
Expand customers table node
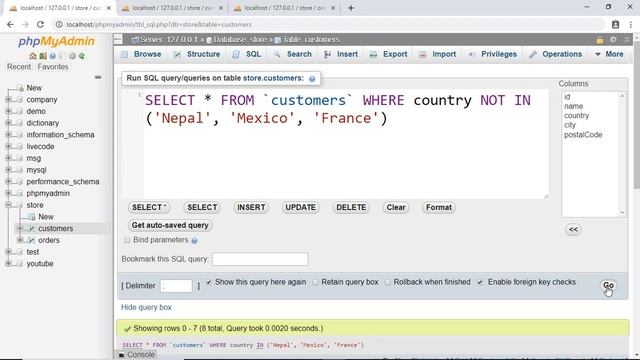(x=20, y=229)
